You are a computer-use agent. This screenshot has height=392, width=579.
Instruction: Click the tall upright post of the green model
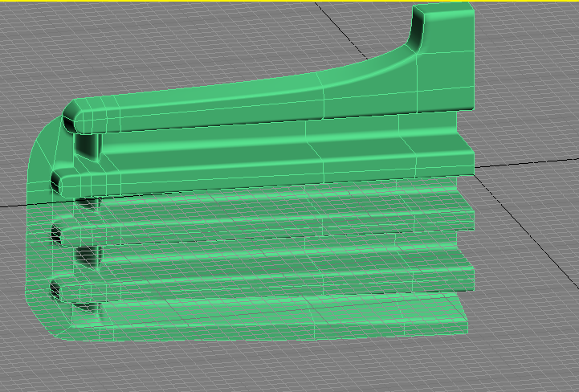click(445, 56)
